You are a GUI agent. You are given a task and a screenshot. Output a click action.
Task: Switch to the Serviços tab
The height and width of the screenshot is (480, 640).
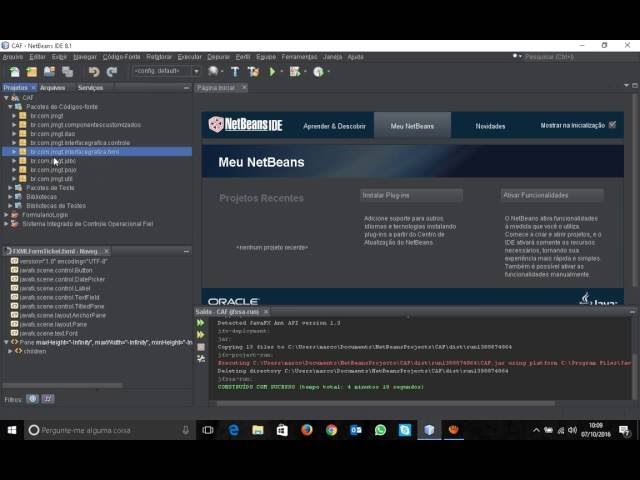pyautogui.click(x=90, y=88)
